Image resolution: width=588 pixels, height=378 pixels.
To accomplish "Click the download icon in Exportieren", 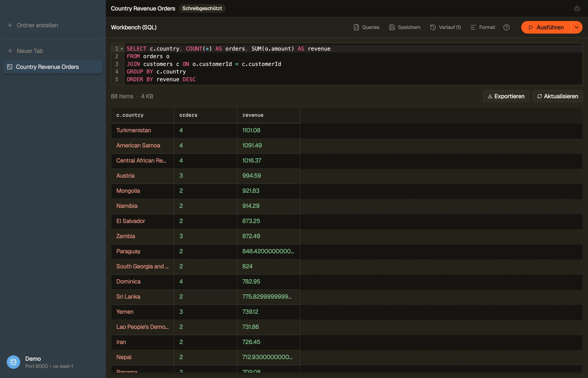I will [490, 96].
